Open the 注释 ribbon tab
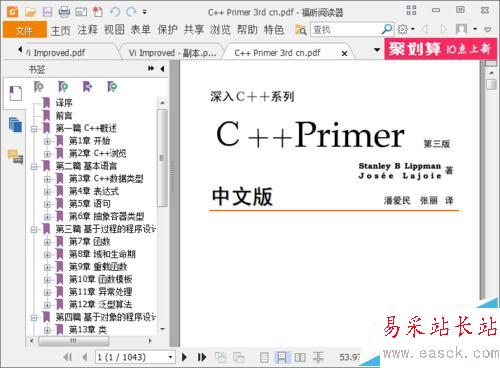The width and height of the screenshot is (500, 368). (87, 30)
